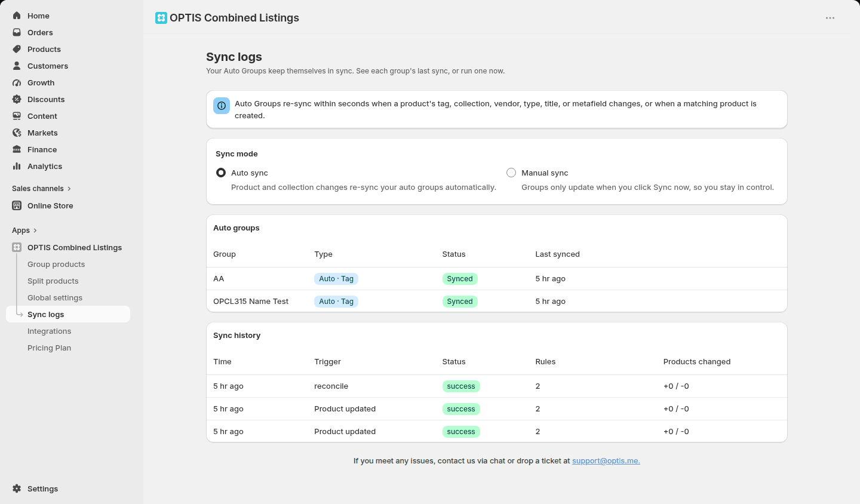Click success badge in reconcile row
Image resolution: width=860 pixels, height=504 pixels.
pos(461,386)
